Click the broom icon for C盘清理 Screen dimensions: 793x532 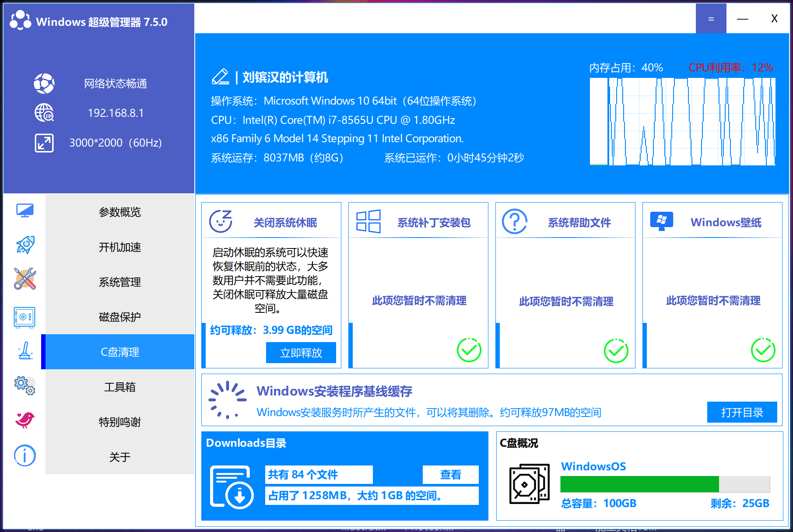click(25, 351)
